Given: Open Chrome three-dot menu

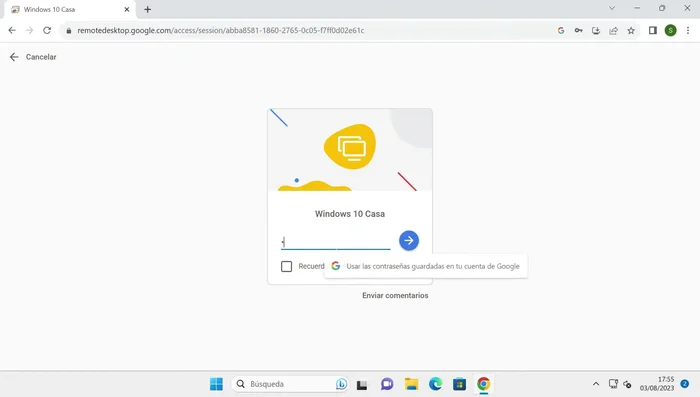Looking at the screenshot, I should (688, 30).
